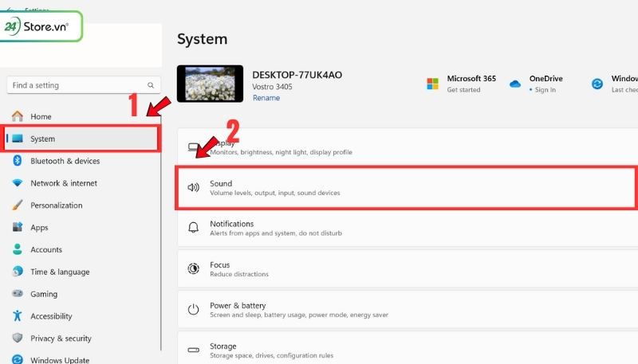Viewport: 638px width, 364px height.
Task: Open Bluetooth & devices settings
Action: click(83, 161)
